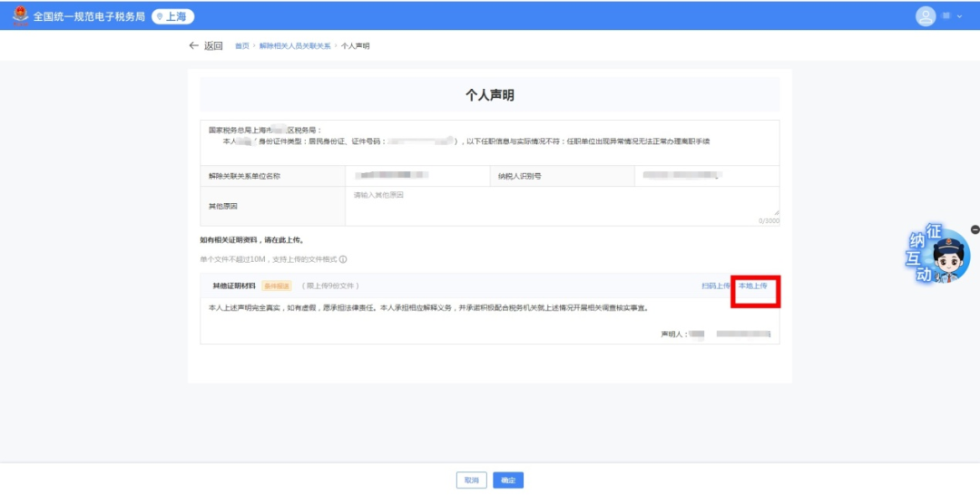Minimize the 征纳互动 floating widget
The image size is (980, 495).
tap(975, 230)
